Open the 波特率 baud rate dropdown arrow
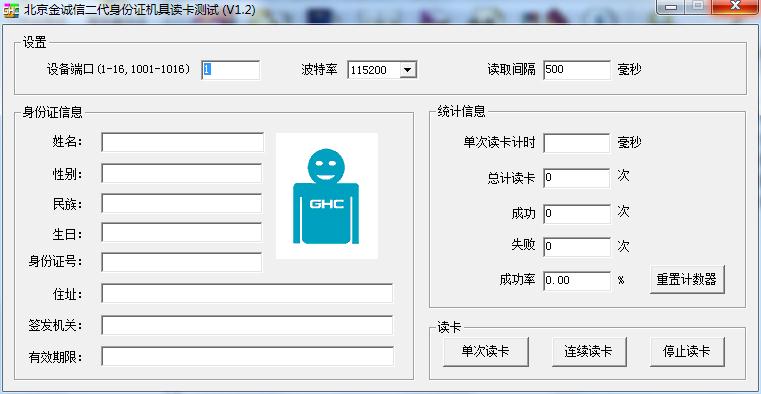The image size is (761, 394). (408, 70)
